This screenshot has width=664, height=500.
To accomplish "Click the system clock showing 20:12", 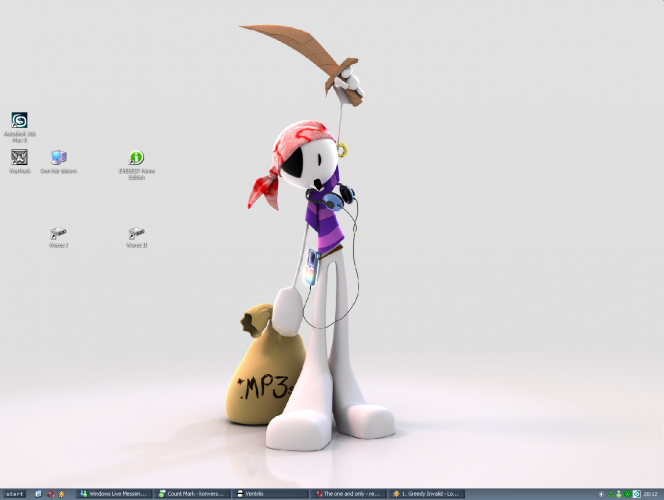I will [651, 494].
